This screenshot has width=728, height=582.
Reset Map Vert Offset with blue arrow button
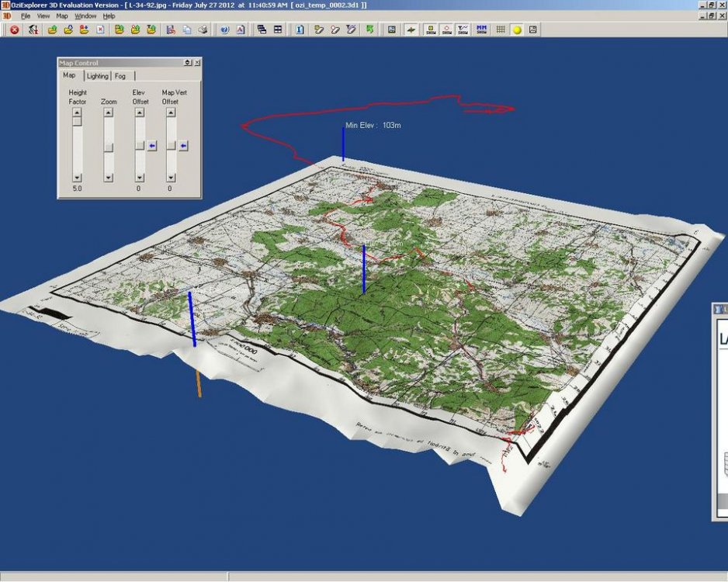click(183, 145)
